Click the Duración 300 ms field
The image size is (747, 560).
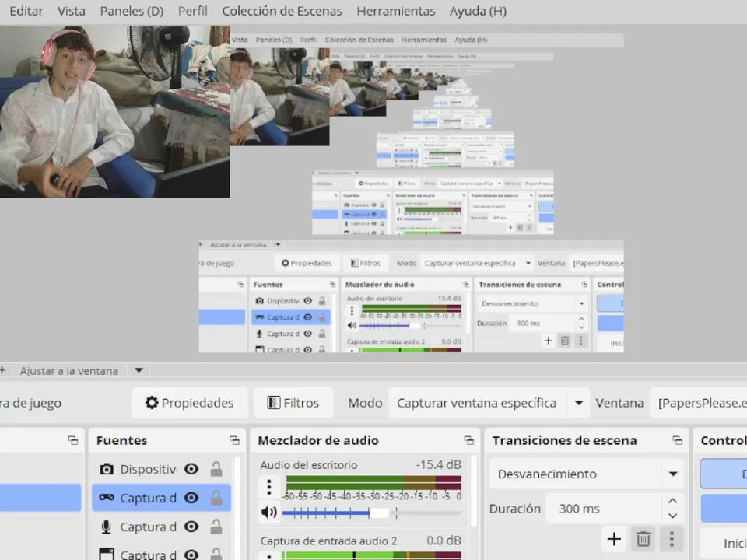pyautogui.click(x=604, y=509)
